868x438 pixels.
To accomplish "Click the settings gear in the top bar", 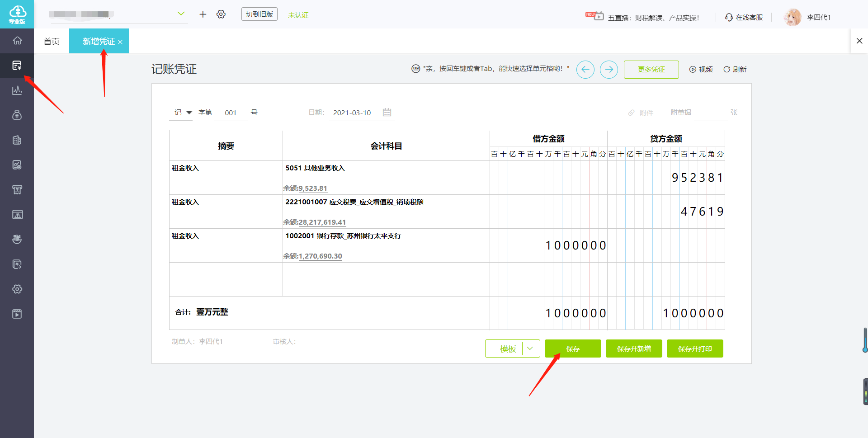I will pos(221,14).
